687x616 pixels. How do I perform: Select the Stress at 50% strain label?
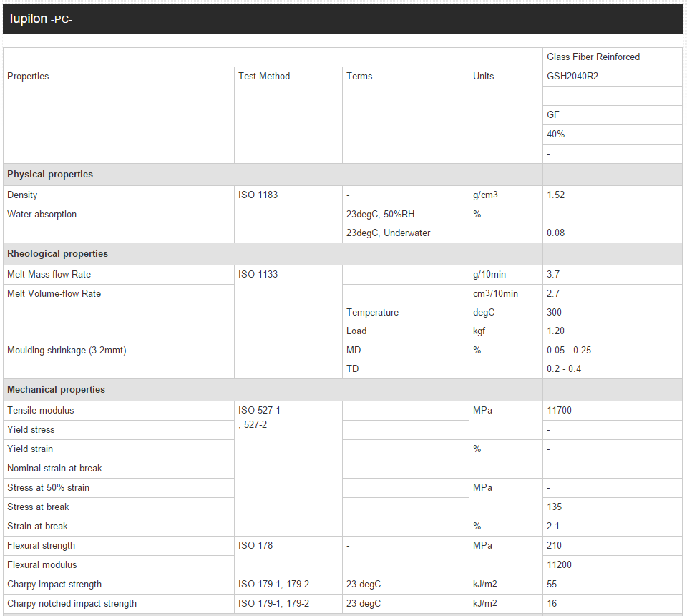click(x=48, y=488)
